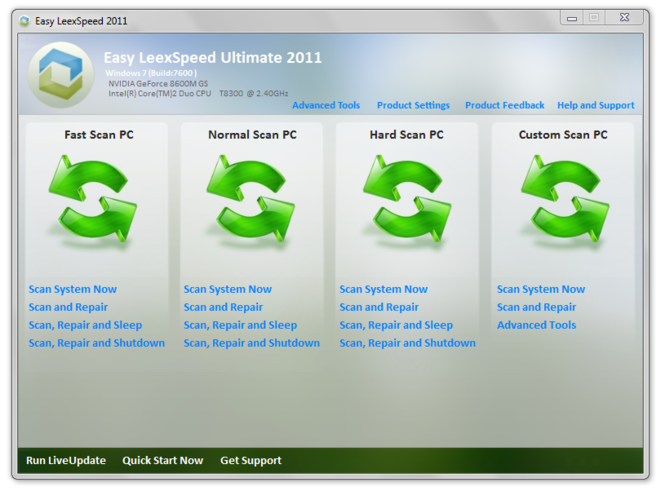Start Scan System Now under Hard Scan PC

(383, 289)
